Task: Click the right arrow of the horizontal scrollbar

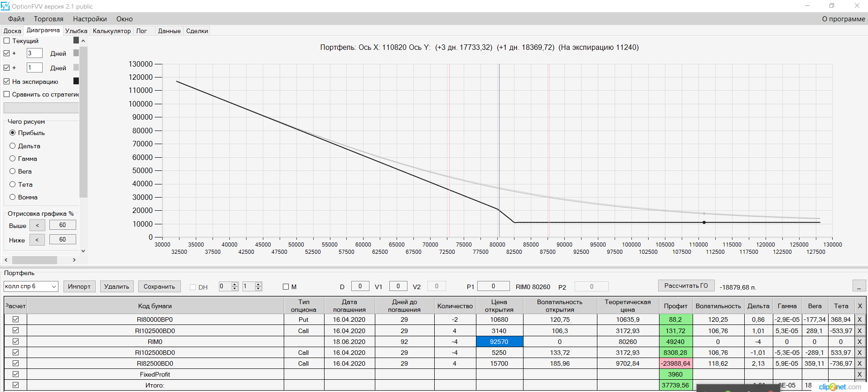Action: 74,260
